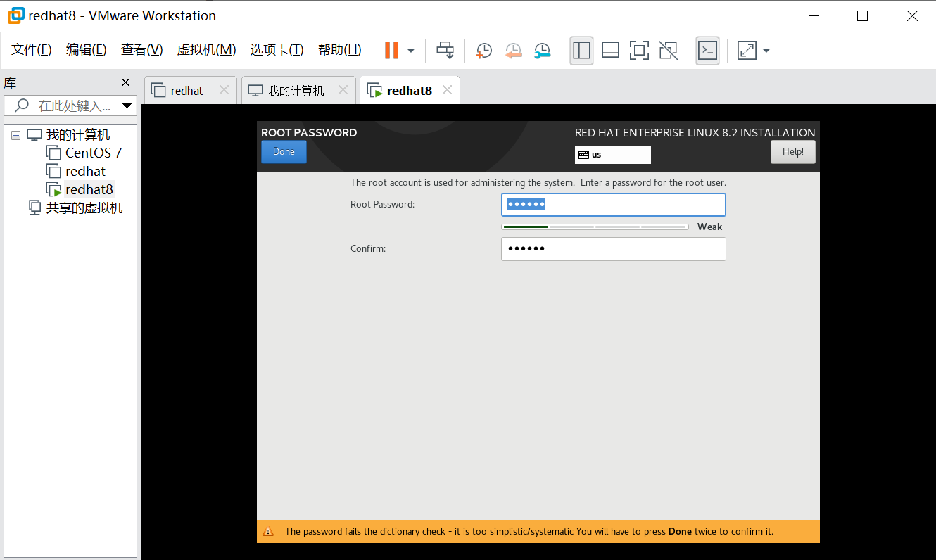Pause the virtual machine with the orange button
The height and width of the screenshot is (560, 936).
(x=391, y=50)
